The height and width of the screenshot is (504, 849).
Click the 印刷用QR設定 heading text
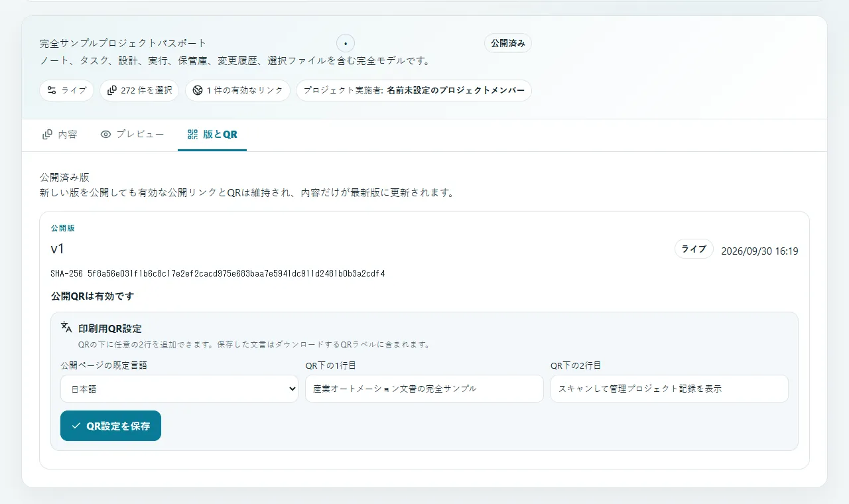[x=110, y=328]
